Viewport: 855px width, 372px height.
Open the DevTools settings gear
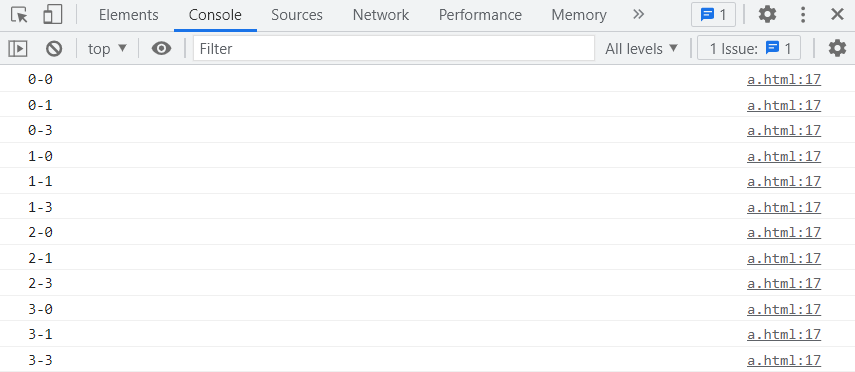(x=767, y=15)
